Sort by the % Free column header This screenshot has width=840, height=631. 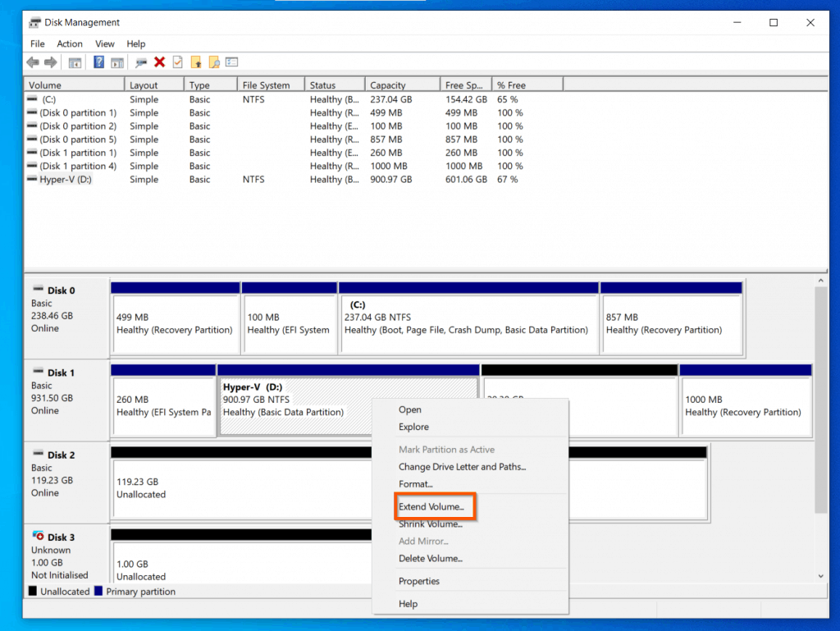(527, 85)
